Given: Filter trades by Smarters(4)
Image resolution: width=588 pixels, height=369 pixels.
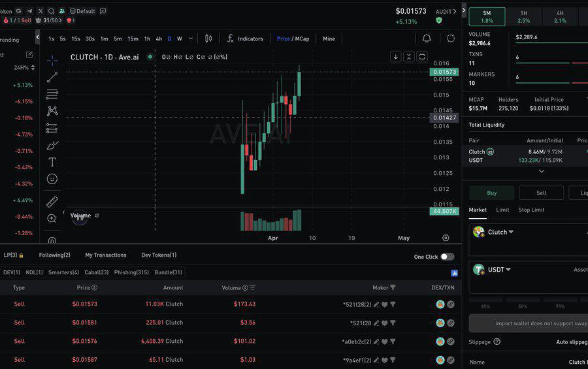Looking at the screenshot, I should (x=64, y=272).
